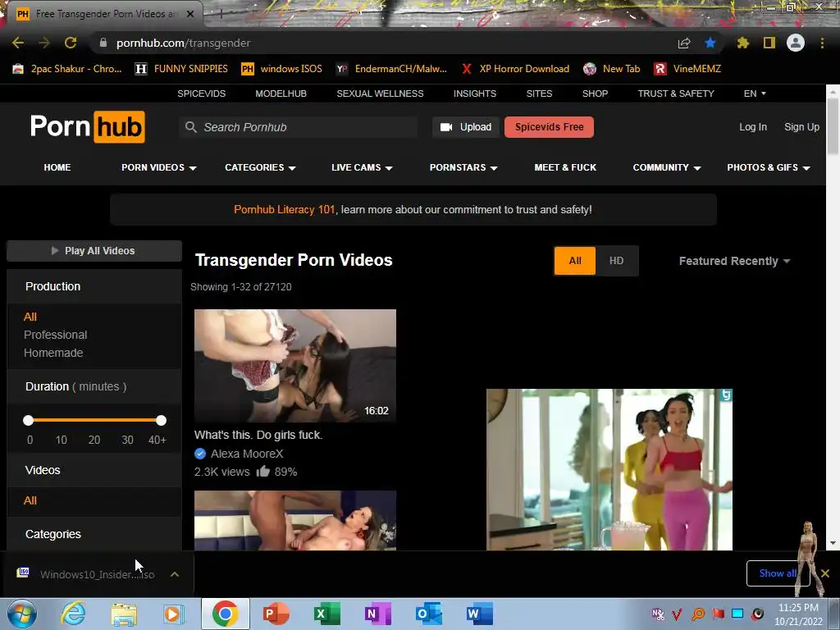Viewport: 840px width, 630px height.
Task: Open the XP Horror Download bookmark
Action: (x=515, y=69)
